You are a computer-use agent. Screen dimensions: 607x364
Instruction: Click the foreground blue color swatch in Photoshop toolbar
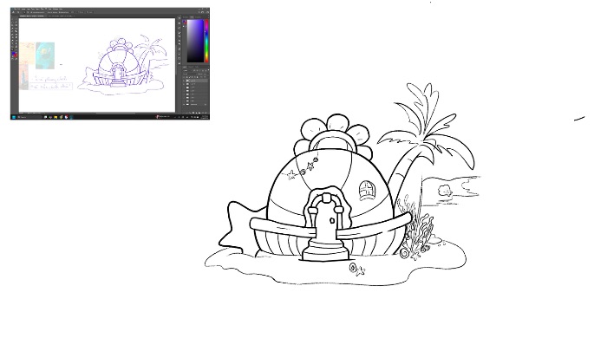tap(13, 53)
